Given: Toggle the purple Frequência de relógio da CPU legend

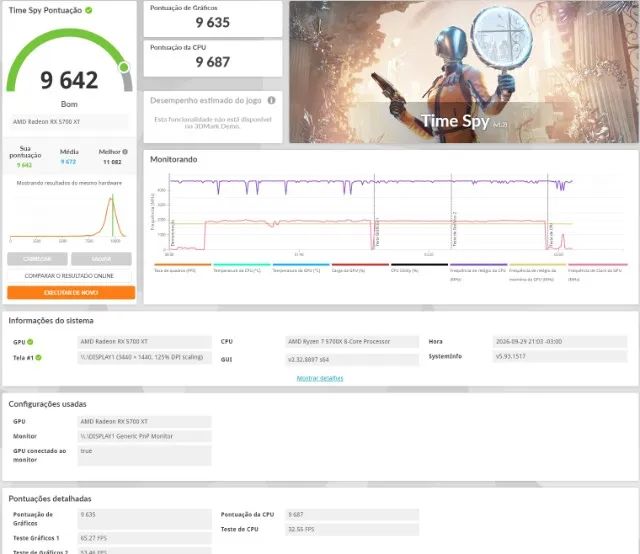Looking at the screenshot, I should (x=478, y=272).
